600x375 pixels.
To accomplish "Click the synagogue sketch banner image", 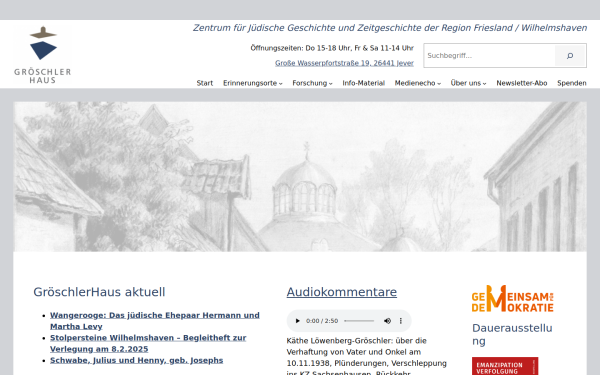I will coord(300,176).
